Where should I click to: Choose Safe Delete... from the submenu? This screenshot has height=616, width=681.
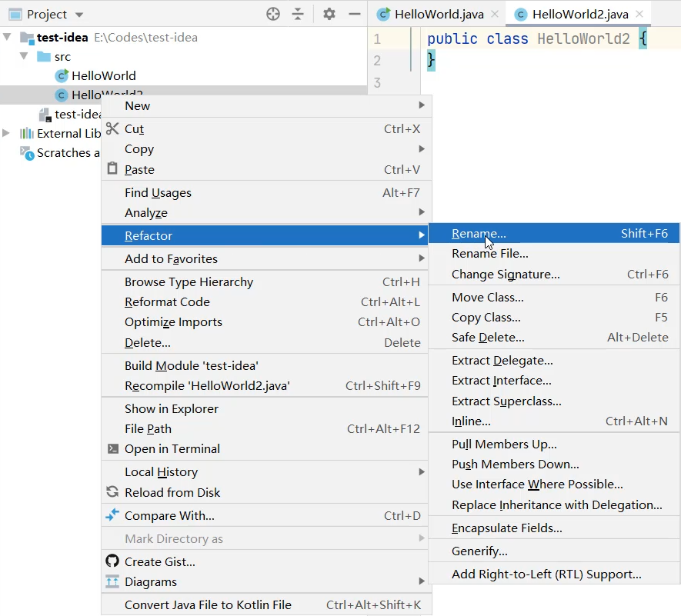click(x=488, y=337)
